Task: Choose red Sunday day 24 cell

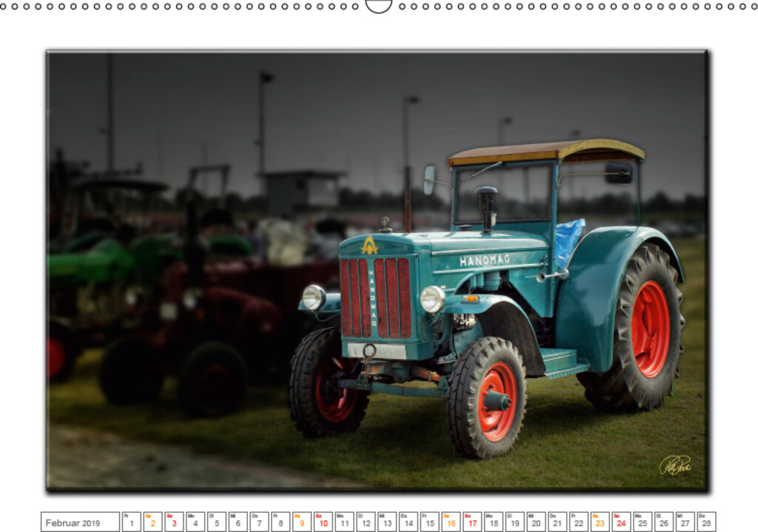Action: [621, 522]
